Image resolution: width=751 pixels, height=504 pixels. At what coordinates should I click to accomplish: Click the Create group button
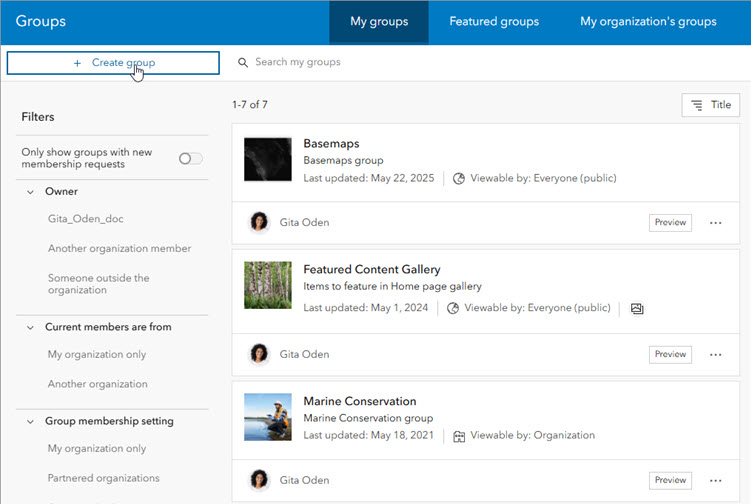pos(113,63)
